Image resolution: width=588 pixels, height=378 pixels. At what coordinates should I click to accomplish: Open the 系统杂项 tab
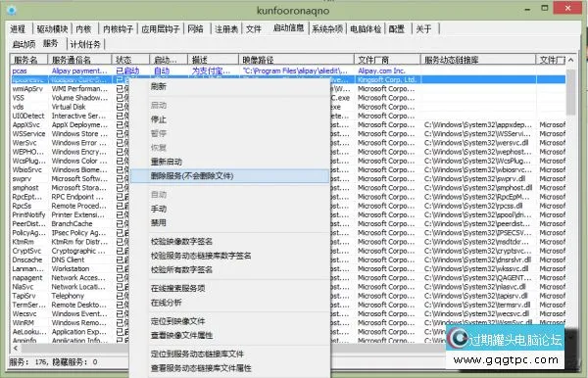pos(327,28)
